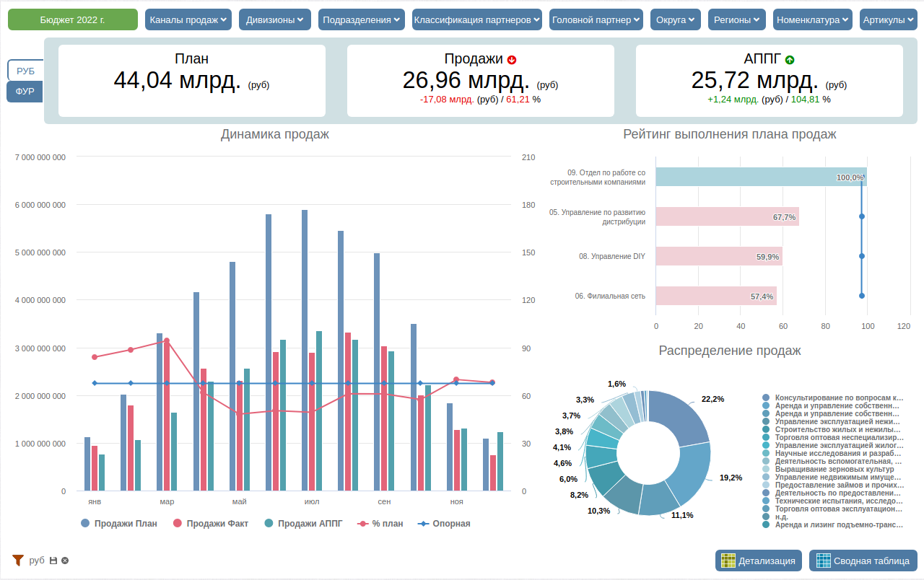This screenshot has height=580, width=924.
Task: Click the Консультирование legend color dot
Action: [766, 397]
